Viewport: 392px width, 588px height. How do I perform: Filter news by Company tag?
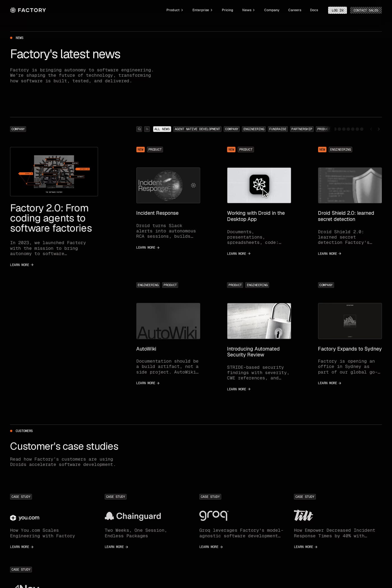click(232, 129)
